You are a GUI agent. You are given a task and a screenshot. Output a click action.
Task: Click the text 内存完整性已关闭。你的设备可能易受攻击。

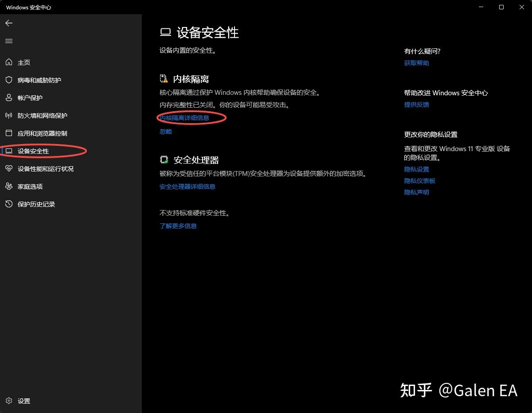point(224,105)
